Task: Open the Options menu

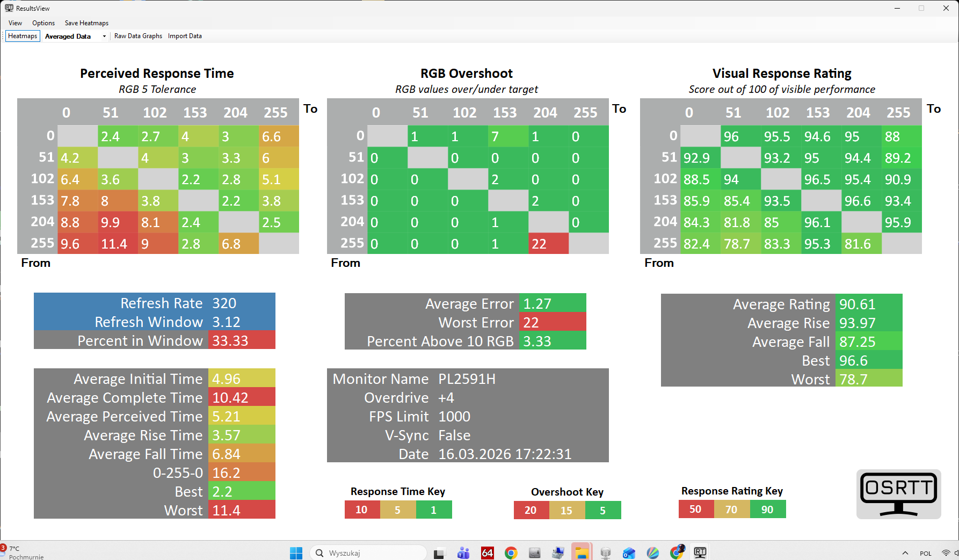Action: (x=43, y=23)
